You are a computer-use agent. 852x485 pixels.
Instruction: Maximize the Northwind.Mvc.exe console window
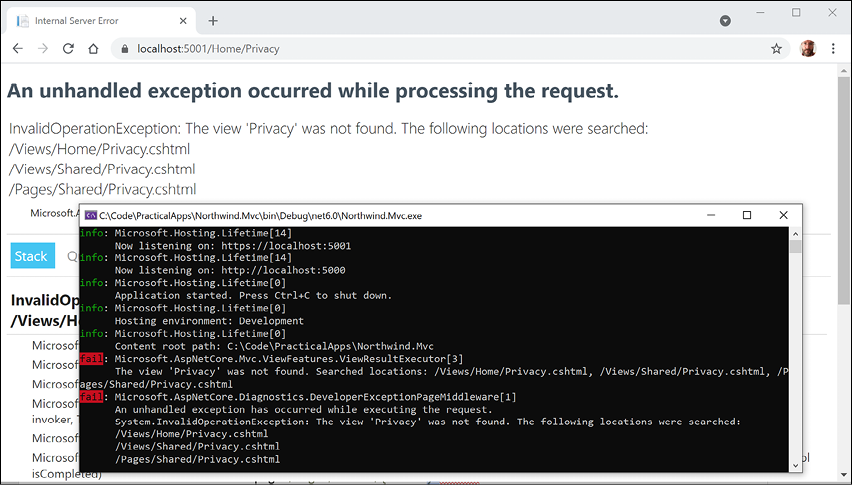click(747, 215)
